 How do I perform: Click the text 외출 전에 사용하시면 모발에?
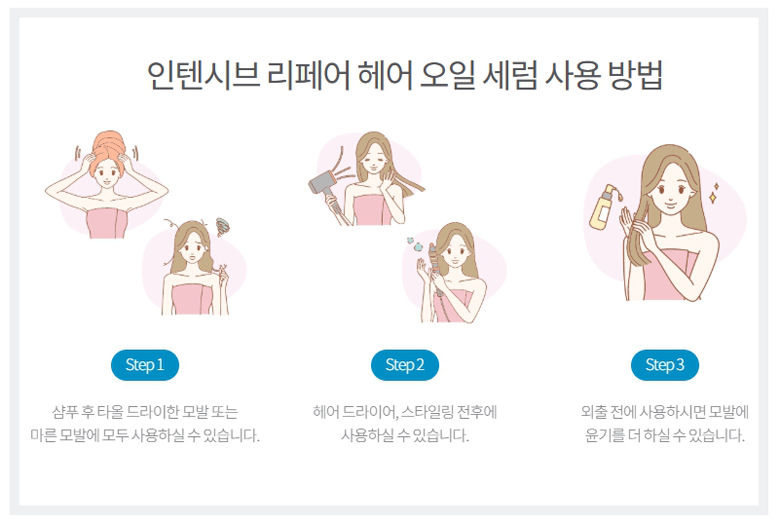point(665,412)
